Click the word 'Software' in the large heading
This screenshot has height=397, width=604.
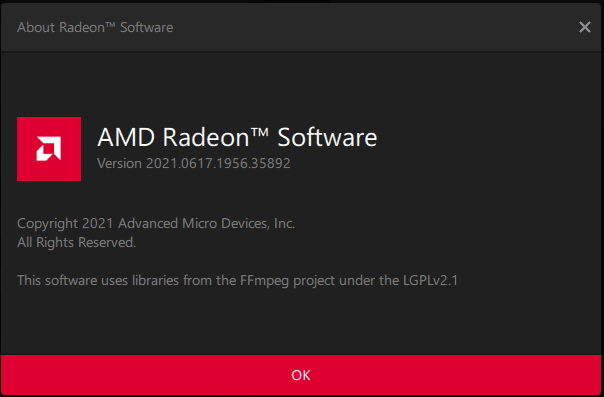pyautogui.click(x=327, y=137)
